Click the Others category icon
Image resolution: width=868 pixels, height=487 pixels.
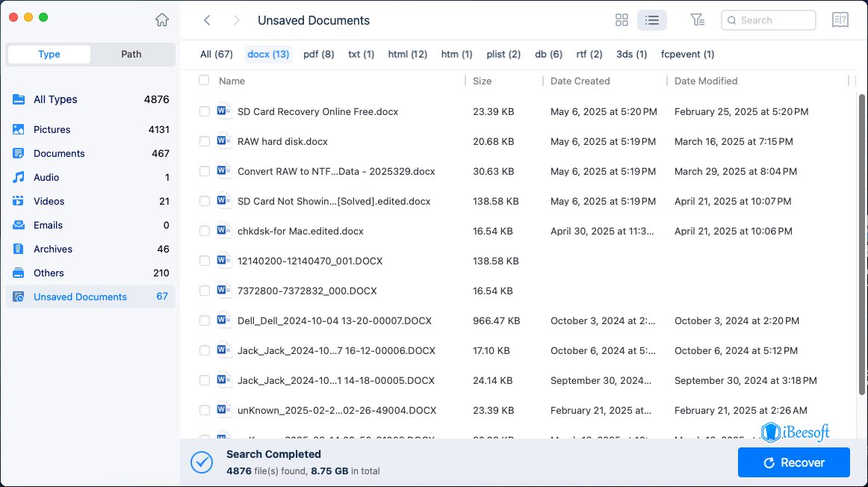point(18,273)
